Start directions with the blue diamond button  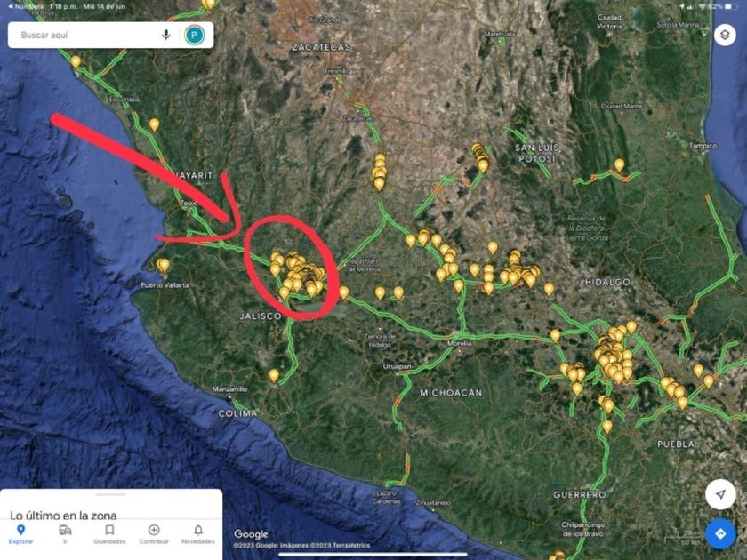point(720,534)
